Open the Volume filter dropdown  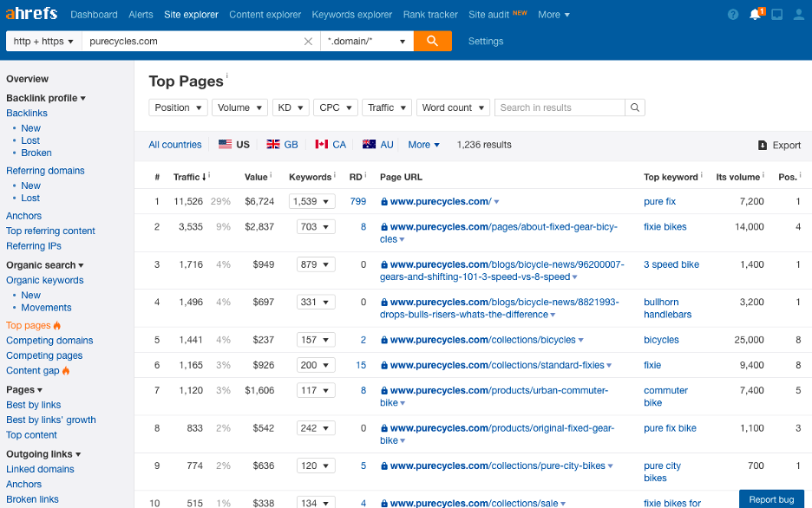click(x=239, y=107)
